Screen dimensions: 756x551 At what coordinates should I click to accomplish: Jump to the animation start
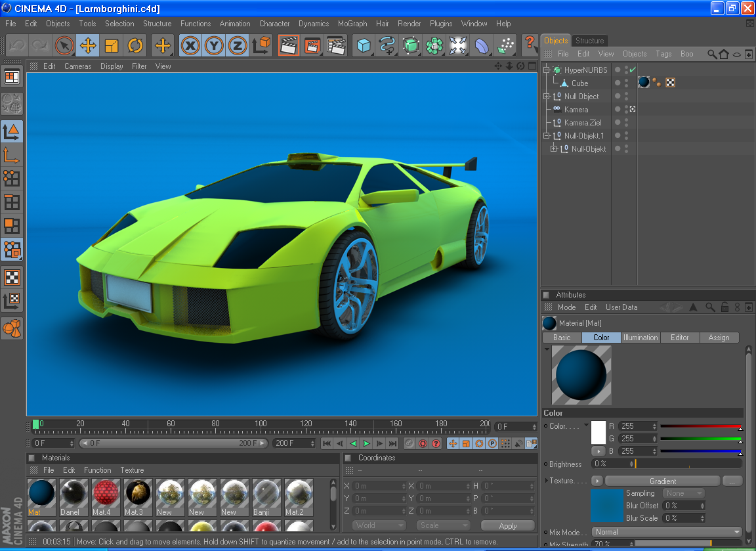coord(327,443)
